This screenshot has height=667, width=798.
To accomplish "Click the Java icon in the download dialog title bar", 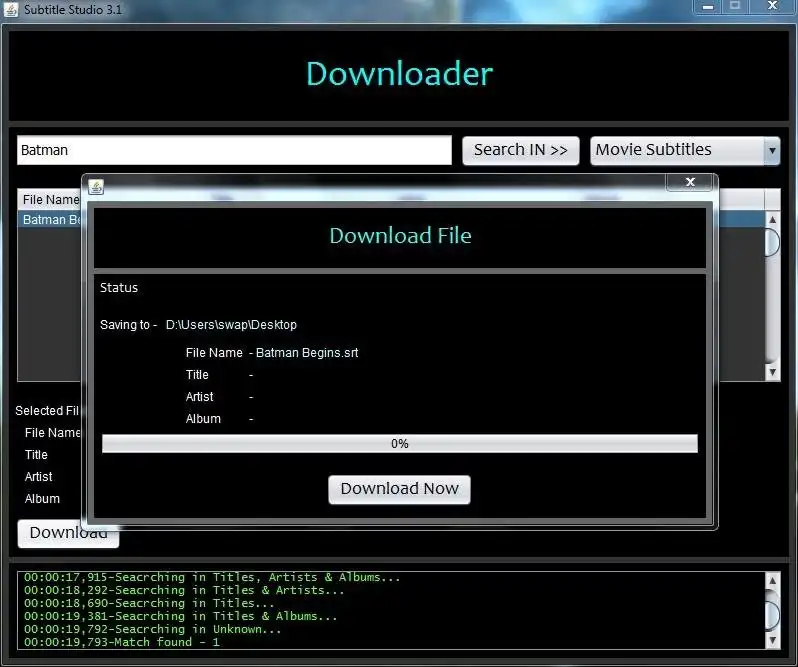I will pos(96,186).
